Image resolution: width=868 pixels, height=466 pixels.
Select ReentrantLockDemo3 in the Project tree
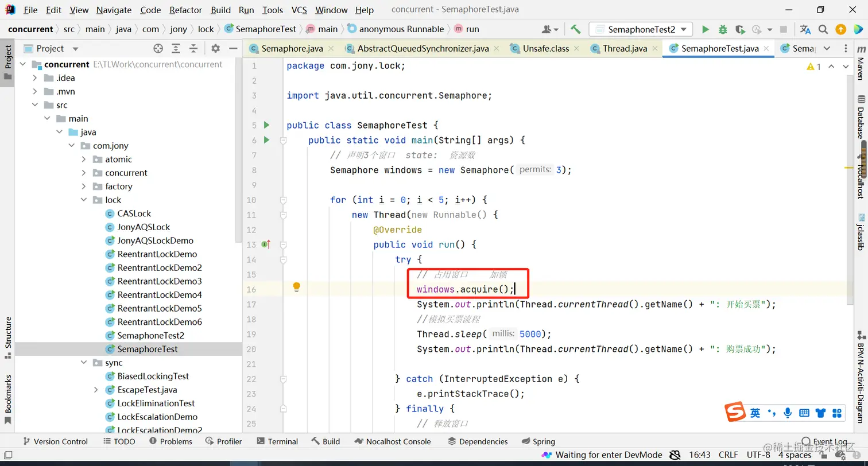pos(160,281)
